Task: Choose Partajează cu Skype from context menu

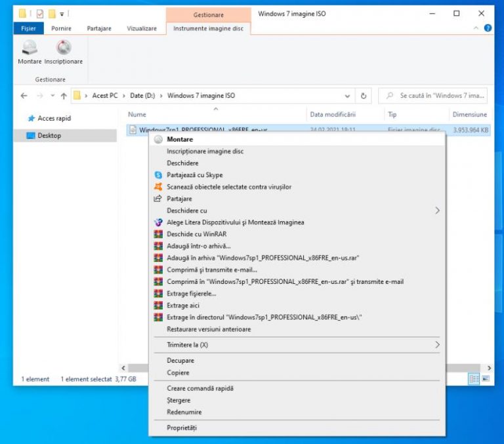Action: tap(194, 175)
